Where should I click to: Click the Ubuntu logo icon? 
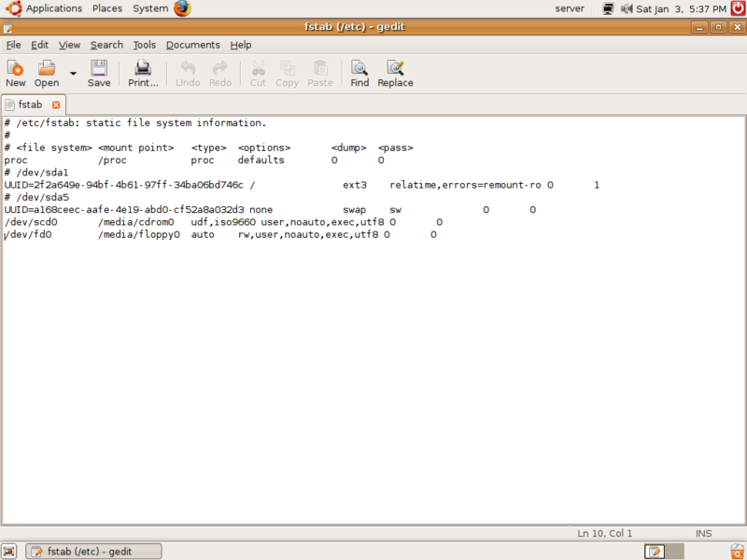point(14,8)
